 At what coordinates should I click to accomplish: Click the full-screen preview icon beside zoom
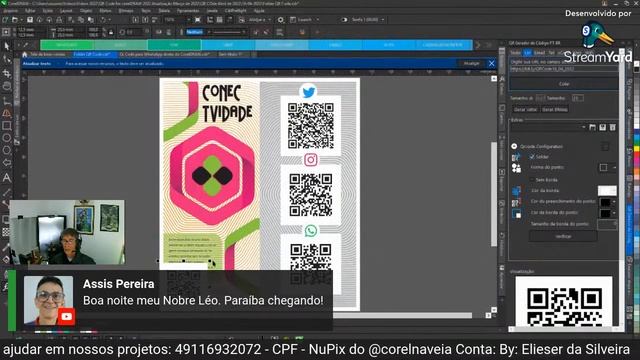[x=198, y=20]
